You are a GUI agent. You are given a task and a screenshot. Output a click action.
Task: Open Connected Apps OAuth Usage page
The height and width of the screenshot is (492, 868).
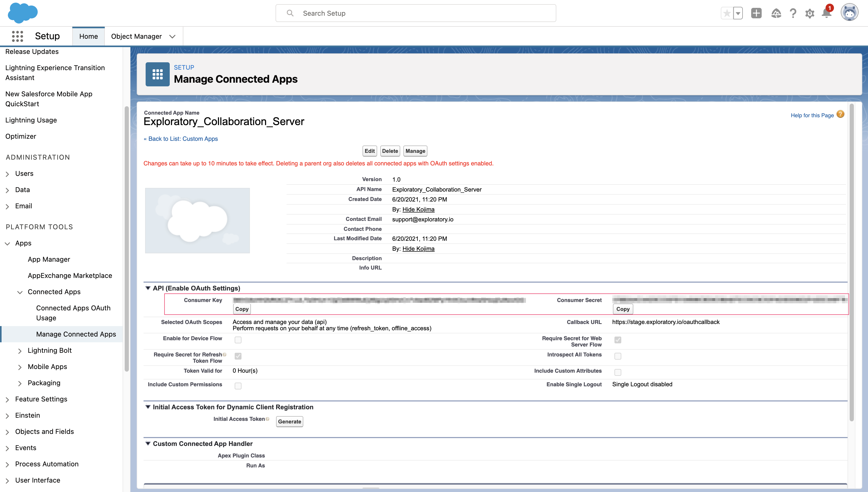(73, 313)
